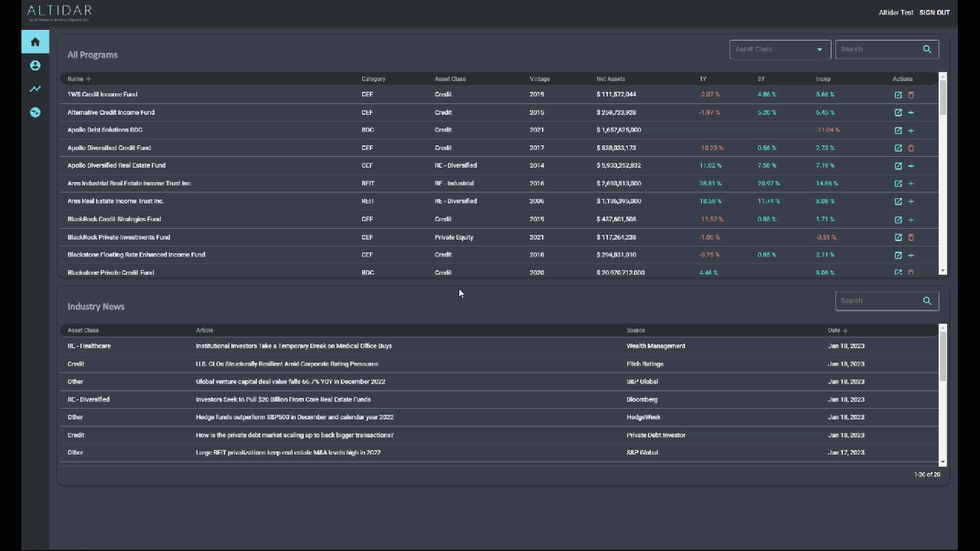Click the ALTIDAR logo

click(59, 12)
